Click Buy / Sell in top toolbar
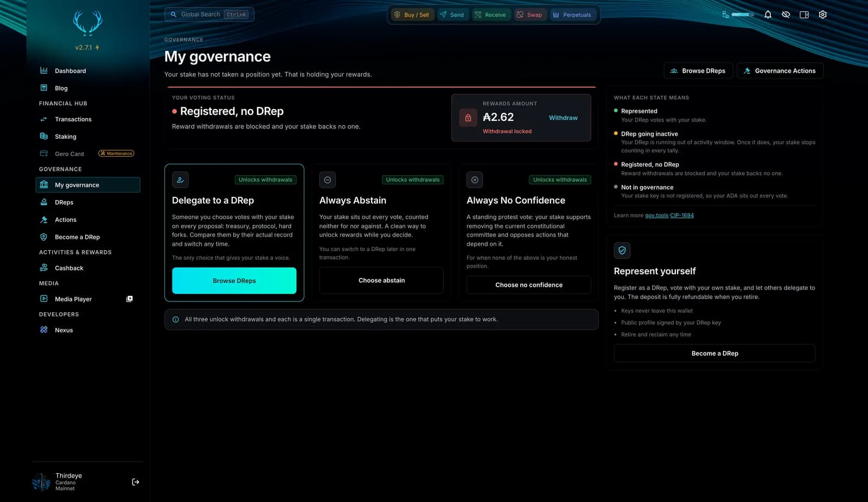The image size is (868, 502). point(412,15)
